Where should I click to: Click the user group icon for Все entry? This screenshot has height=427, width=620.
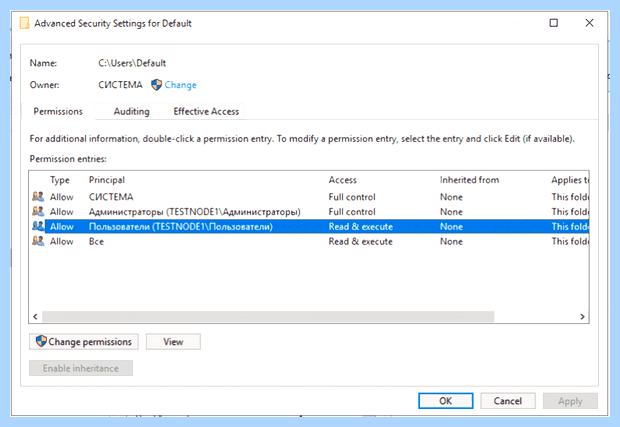pos(38,241)
